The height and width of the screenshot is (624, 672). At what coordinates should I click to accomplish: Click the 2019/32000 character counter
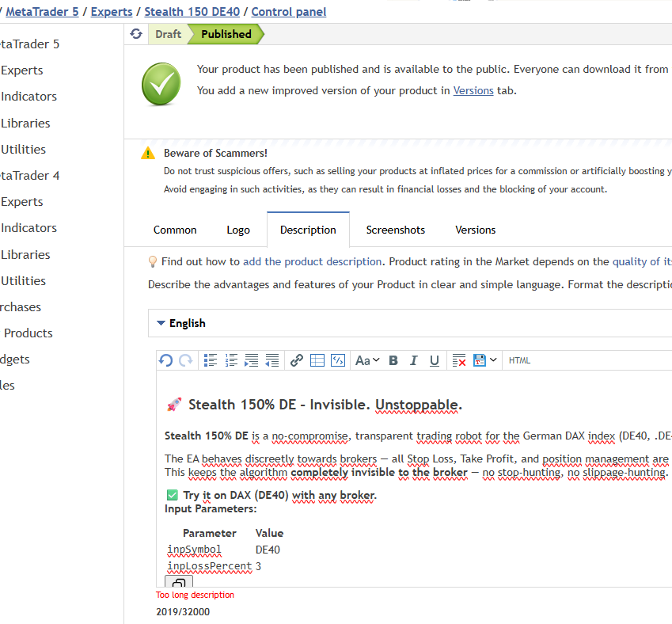click(x=183, y=611)
